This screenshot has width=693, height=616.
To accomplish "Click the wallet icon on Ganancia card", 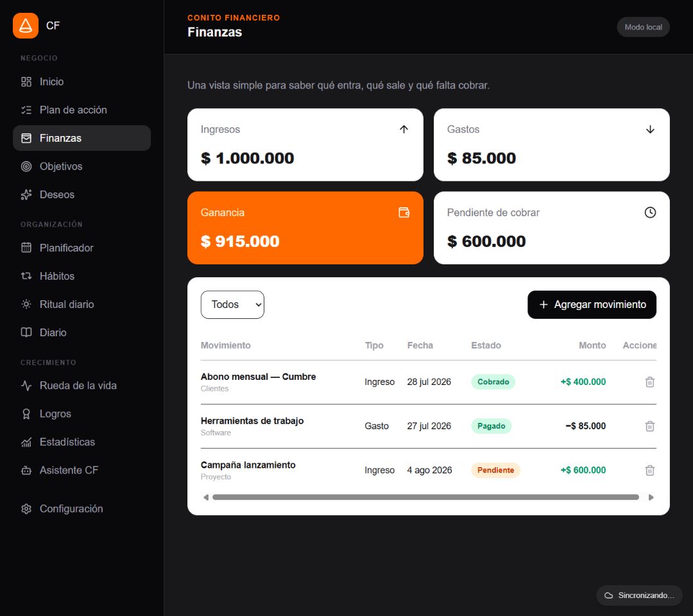I will (404, 212).
